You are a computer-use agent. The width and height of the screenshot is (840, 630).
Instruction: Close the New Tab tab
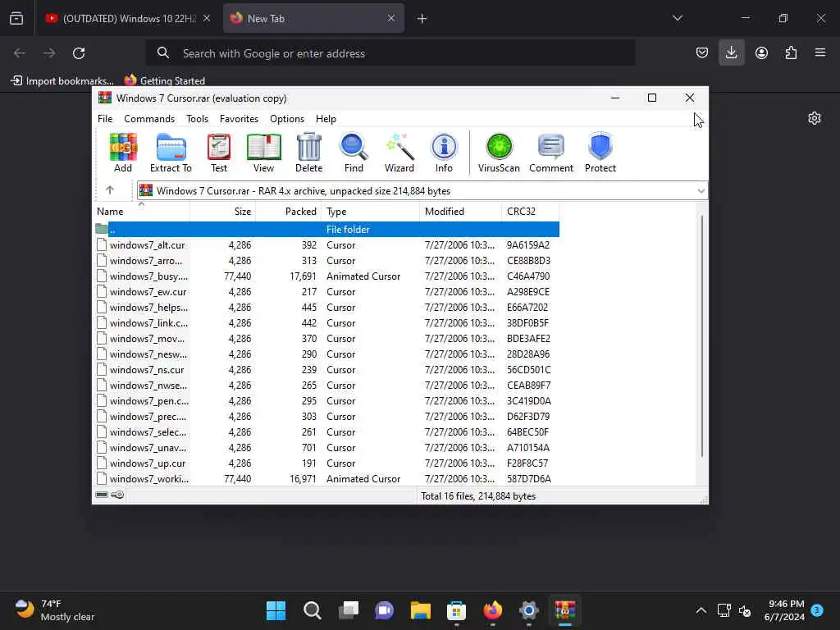point(391,18)
